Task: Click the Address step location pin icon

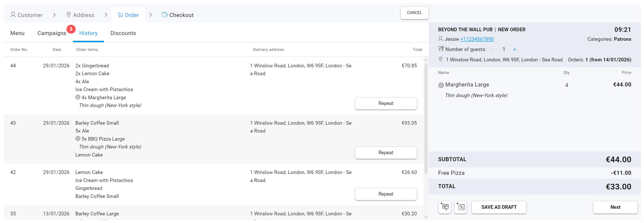Action: (x=68, y=15)
